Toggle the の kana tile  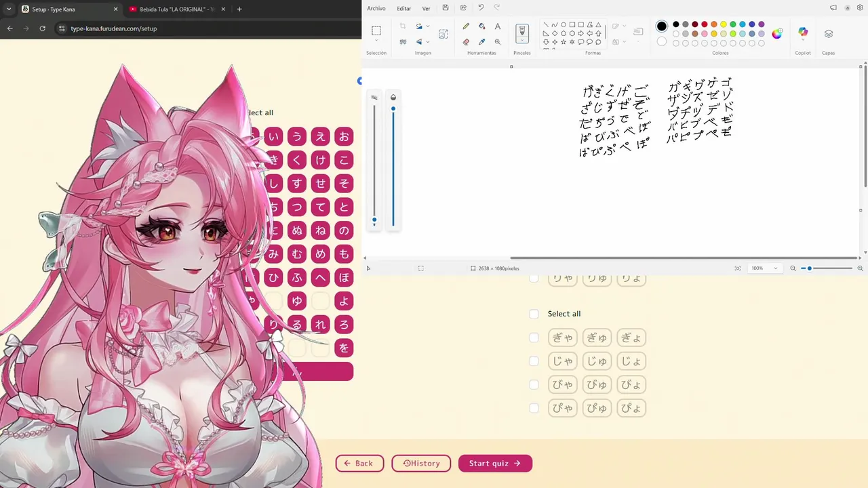click(x=344, y=230)
